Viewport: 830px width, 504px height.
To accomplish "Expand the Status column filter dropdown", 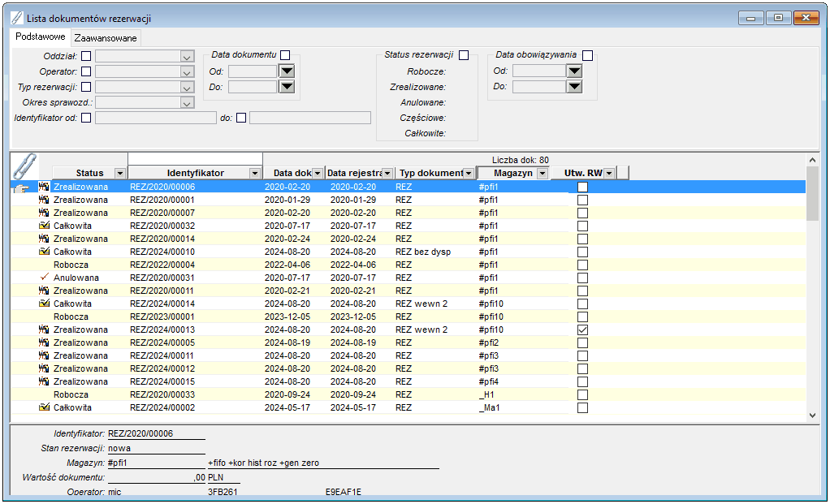I will (x=120, y=174).
